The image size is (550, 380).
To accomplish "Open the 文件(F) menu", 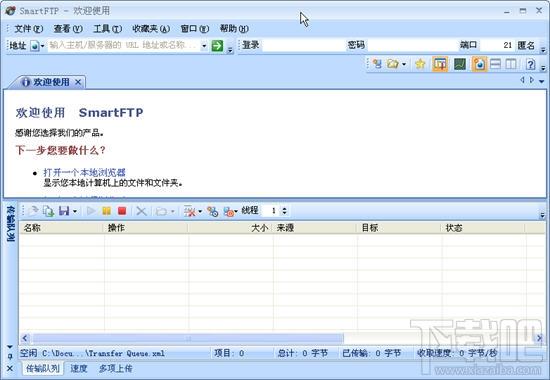I will click(x=28, y=29).
